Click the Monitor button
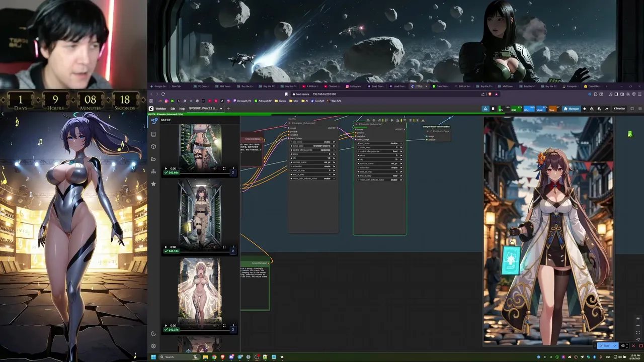Image resolution: width=644 pixels, height=362 pixels. click(x=619, y=109)
